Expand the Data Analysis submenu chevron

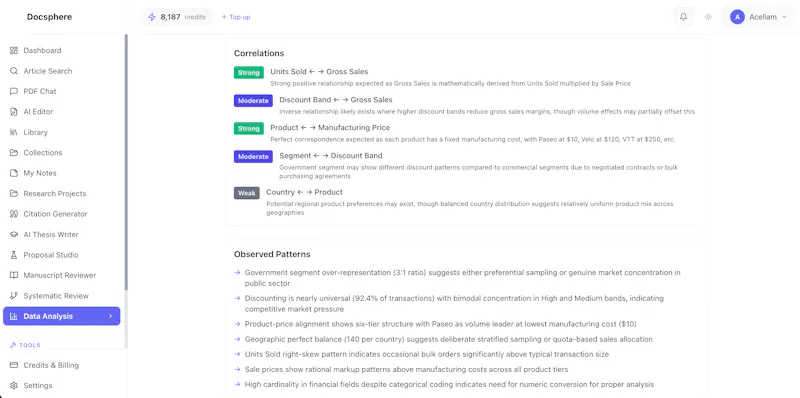pos(110,316)
